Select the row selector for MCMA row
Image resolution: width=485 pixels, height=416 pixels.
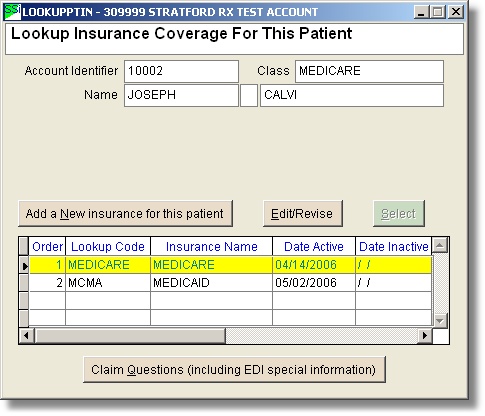tap(24, 283)
